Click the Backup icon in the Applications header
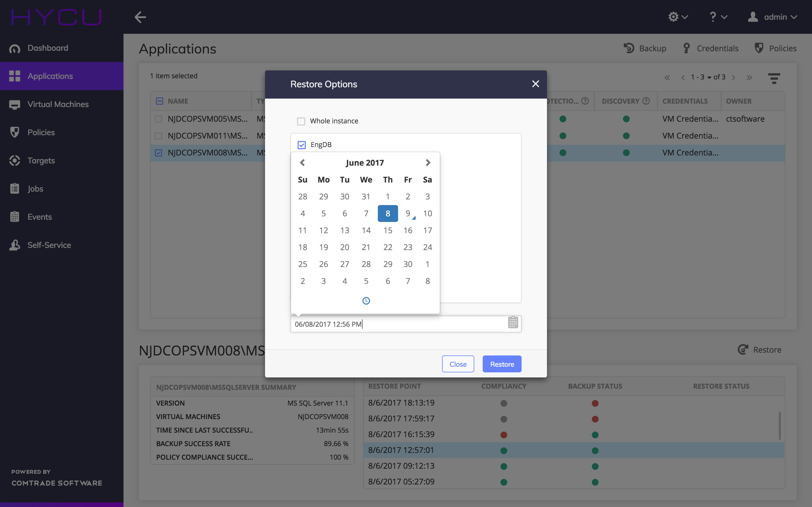The height and width of the screenshot is (507, 812). (628, 48)
